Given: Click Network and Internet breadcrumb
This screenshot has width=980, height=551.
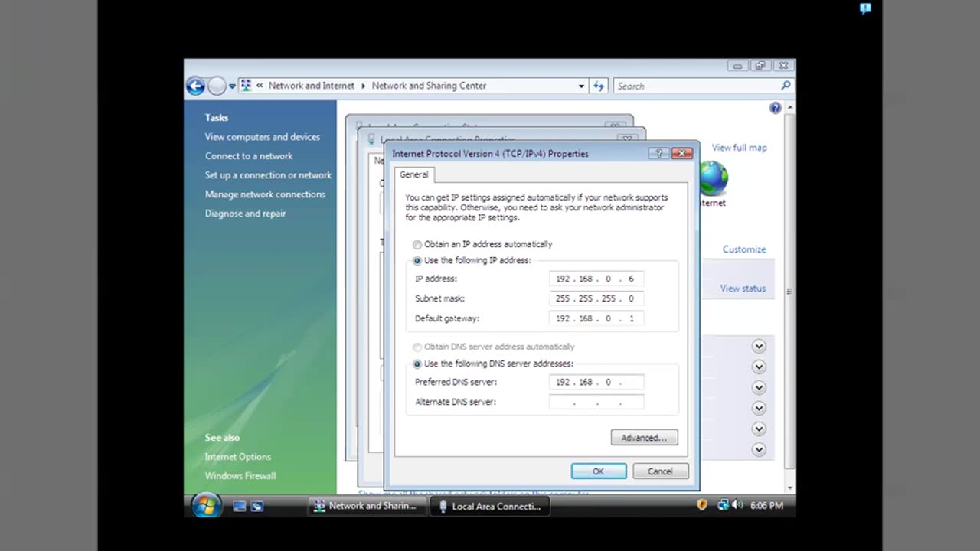Looking at the screenshot, I should [x=312, y=86].
